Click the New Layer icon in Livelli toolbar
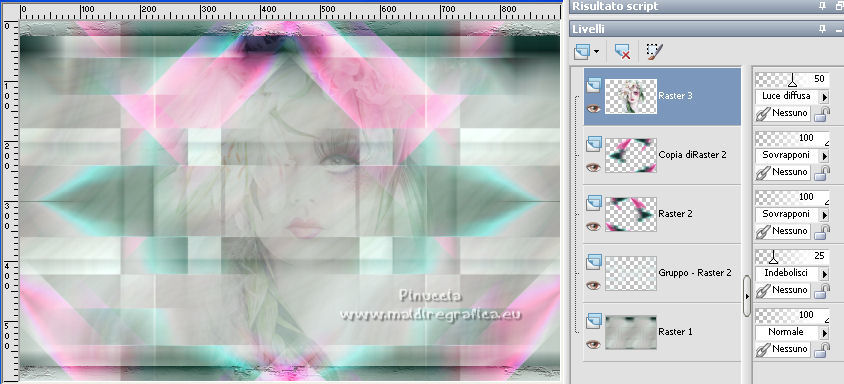Screen dimensions: 844x384 [x=582, y=52]
